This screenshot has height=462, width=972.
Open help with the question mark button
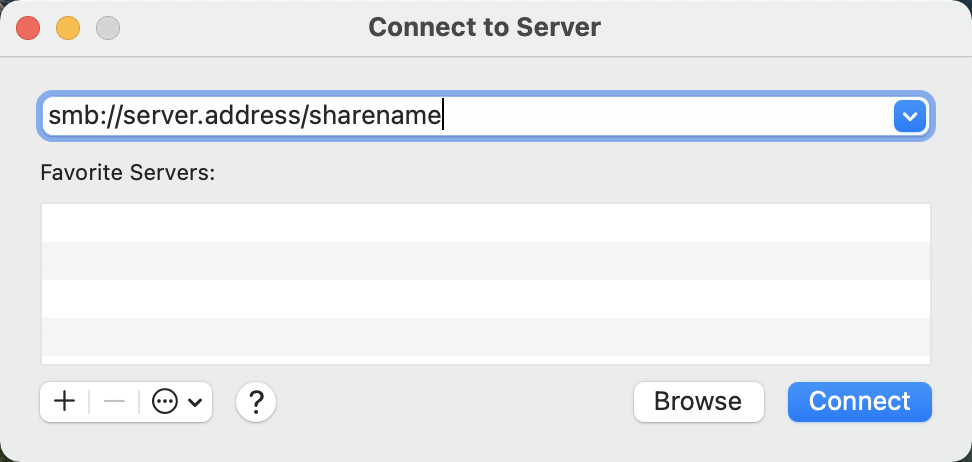click(x=256, y=402)
